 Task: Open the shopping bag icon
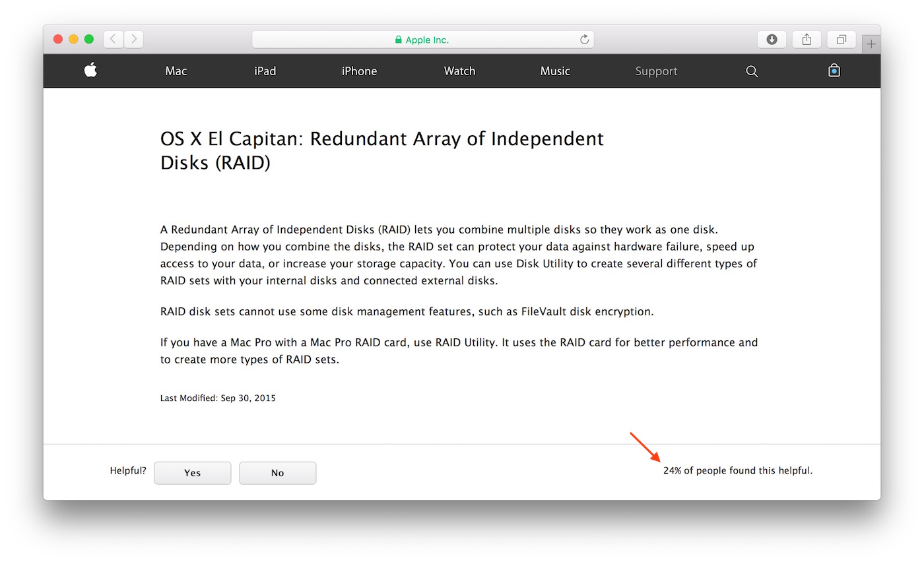pos(834,71)
